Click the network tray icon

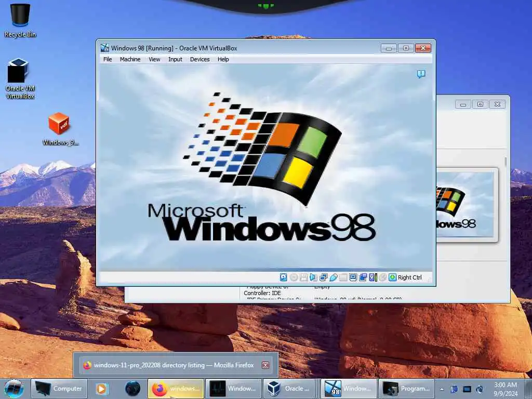(x=467, y=389)
